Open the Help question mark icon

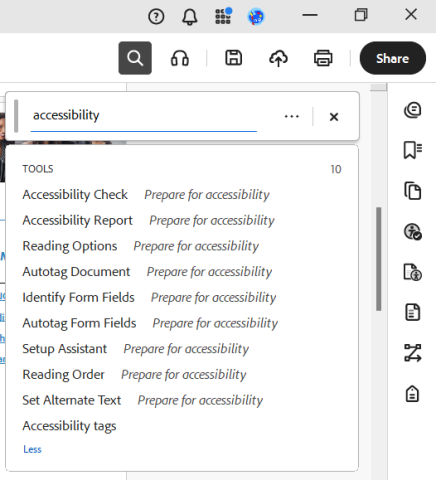(x=156, y=16)
